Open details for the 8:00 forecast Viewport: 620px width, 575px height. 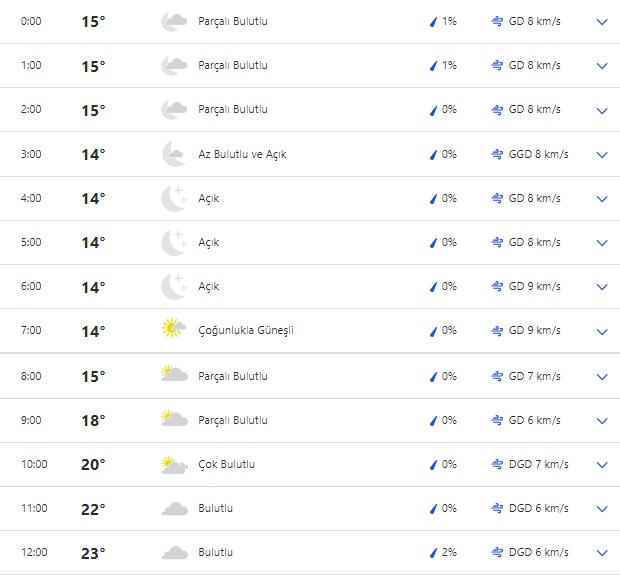coord(602,377)
